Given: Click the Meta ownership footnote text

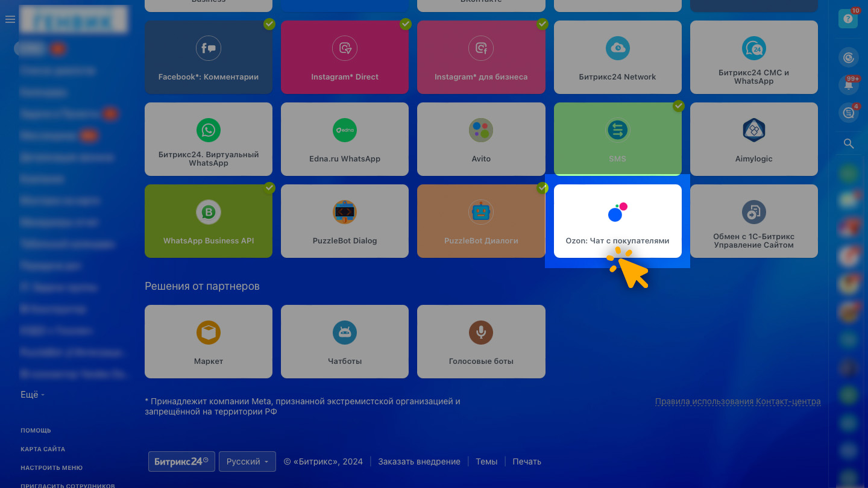Looking at the screenshot, I should click(303, 406).
